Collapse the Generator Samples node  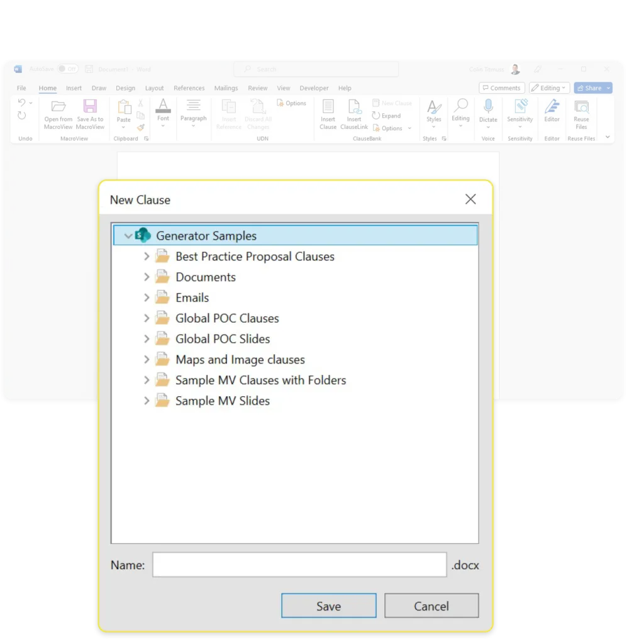128,236
